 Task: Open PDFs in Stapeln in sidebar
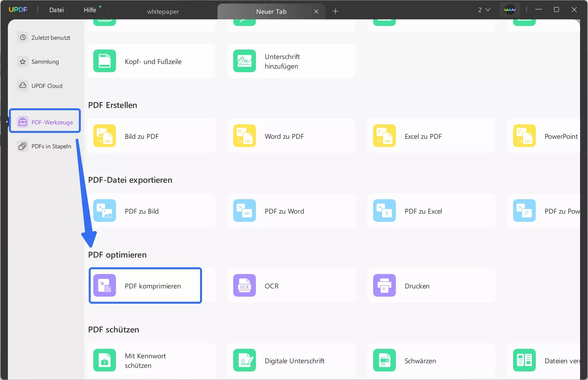coord(45,146)
